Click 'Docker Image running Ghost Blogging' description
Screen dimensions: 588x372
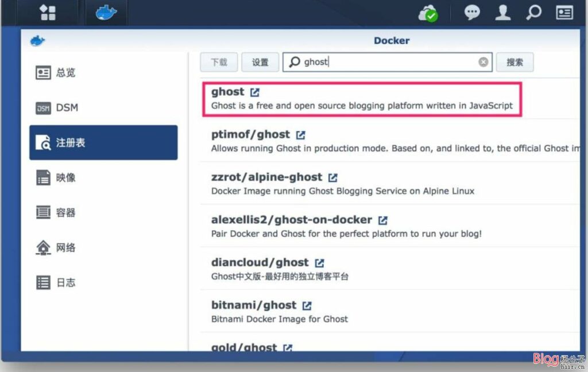[x=343, y=191]
